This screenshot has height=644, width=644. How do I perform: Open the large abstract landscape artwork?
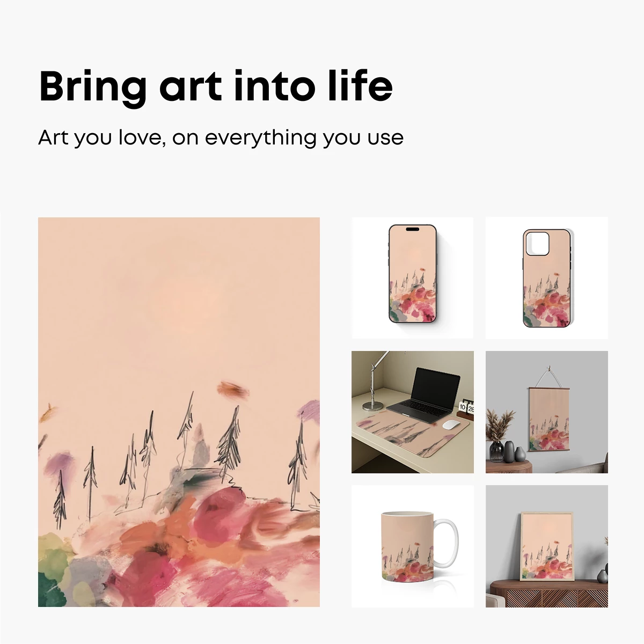pyautogui.click(x=179, y=412)
